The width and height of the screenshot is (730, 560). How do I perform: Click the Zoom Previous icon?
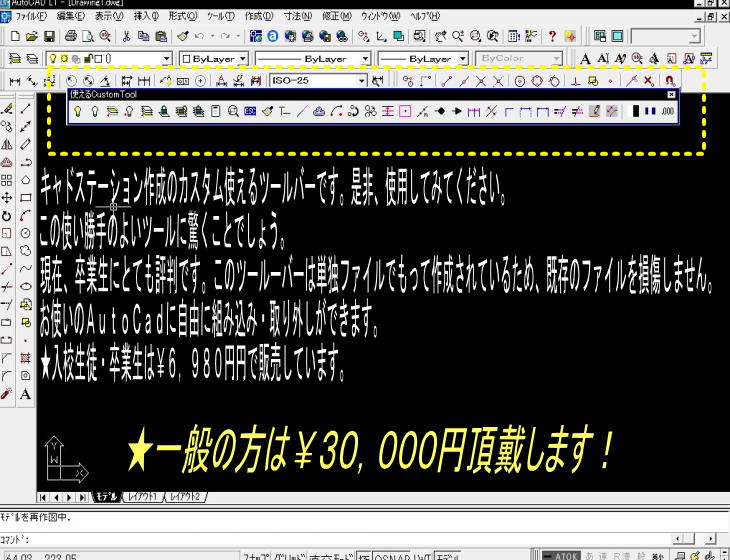[492, 36]
